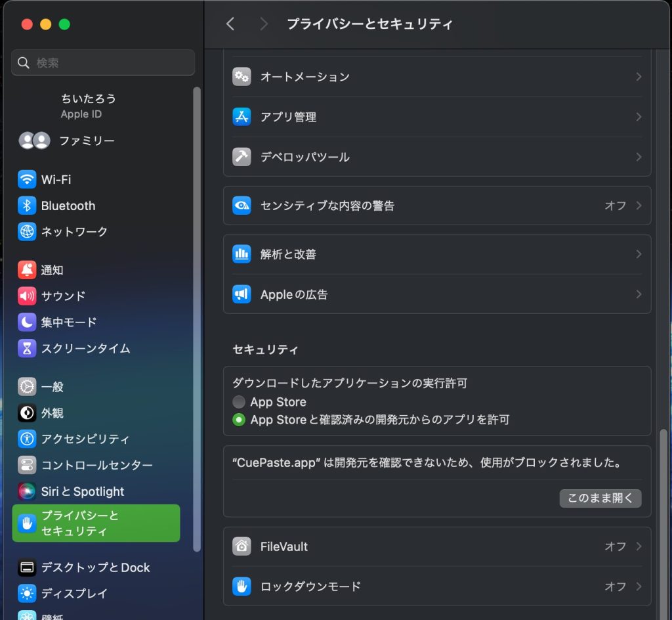672x620 pixels.
Task: Select App Store と確認済みの開発元 radio button
Action: (x=239, y=420)
